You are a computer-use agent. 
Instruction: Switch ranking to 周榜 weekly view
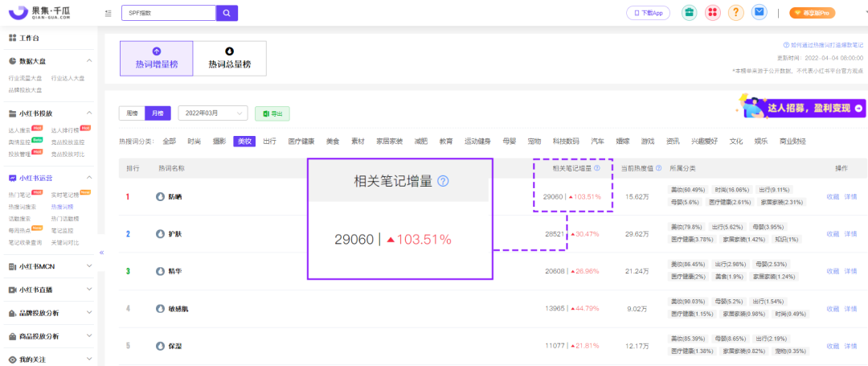pyautogui.click(x=131, y=113)
